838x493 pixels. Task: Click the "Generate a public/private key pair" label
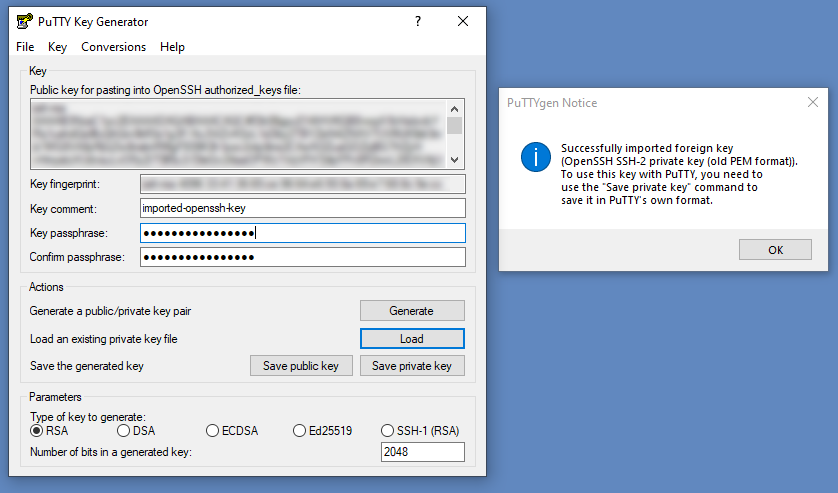tap(110, 311)
